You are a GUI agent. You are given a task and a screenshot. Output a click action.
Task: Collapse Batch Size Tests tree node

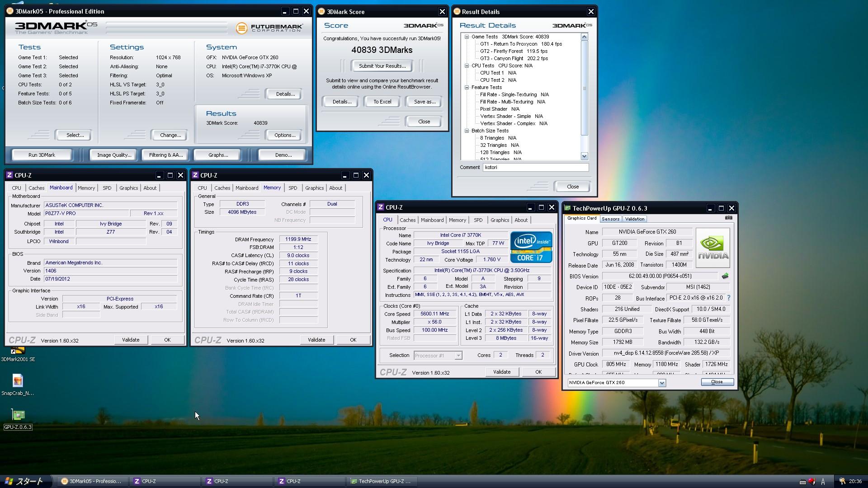tap(467, 131)
